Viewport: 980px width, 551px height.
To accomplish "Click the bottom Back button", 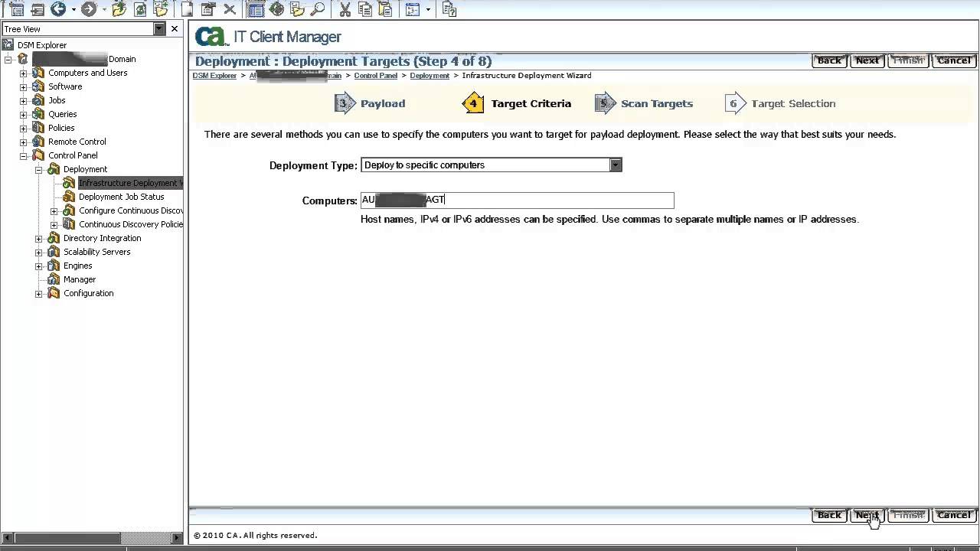I will click(x=829, y=515).
